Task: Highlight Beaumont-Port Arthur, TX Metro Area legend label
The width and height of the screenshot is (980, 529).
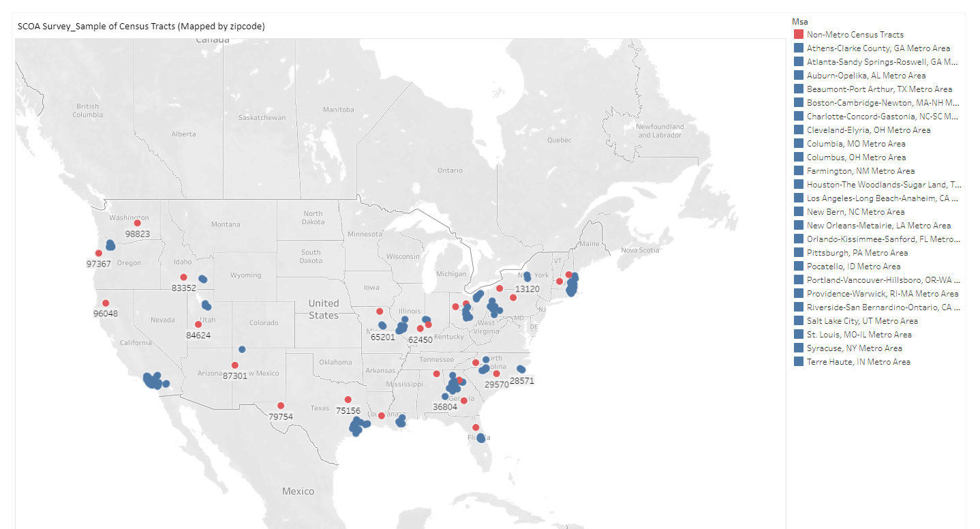Action: point(879,89)
